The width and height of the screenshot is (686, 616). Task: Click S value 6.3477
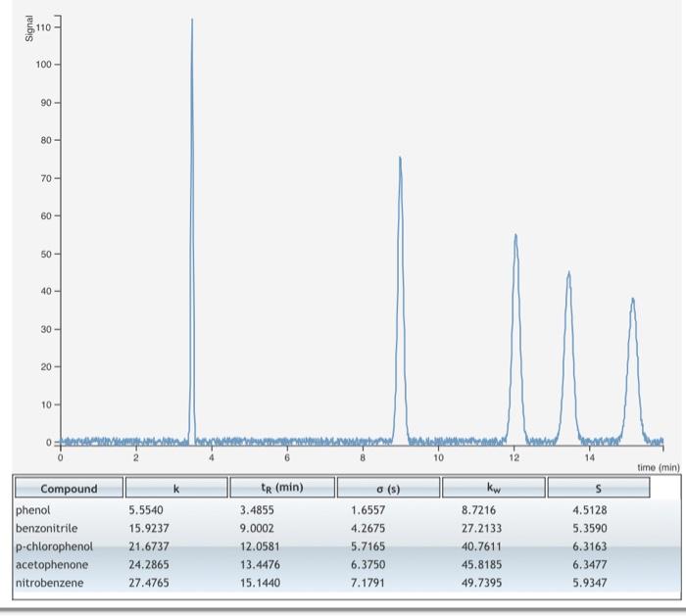(590, 564)
